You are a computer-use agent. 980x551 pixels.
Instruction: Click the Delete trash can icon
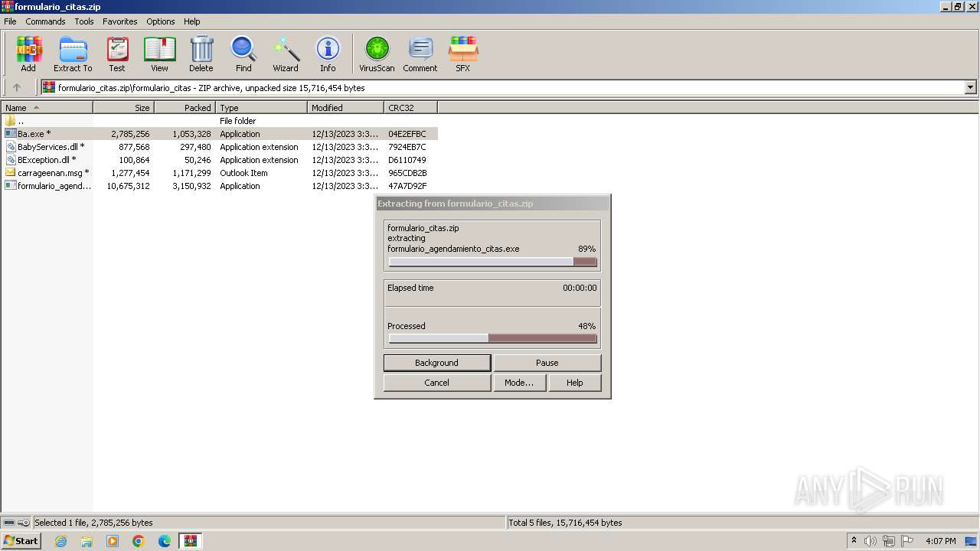[201, 54]
